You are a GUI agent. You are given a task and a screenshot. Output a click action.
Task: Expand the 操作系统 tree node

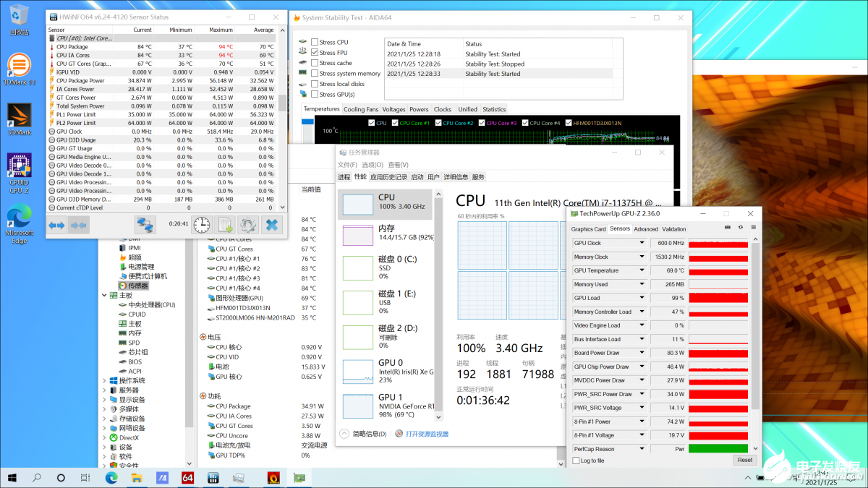click(105, 380)
